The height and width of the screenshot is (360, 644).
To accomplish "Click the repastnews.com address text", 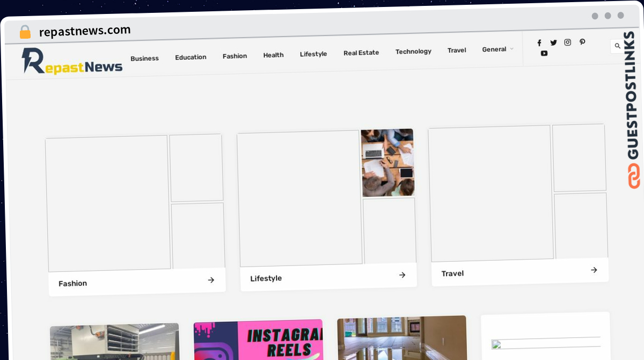I will (x=85, y=31).
